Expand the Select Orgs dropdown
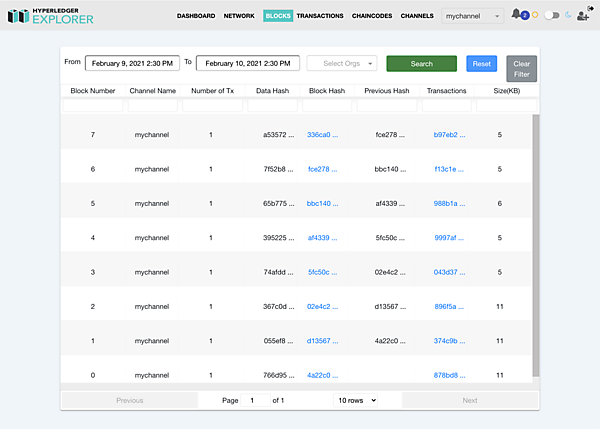Viewport: 600px width, 429px height. point(342,63)
